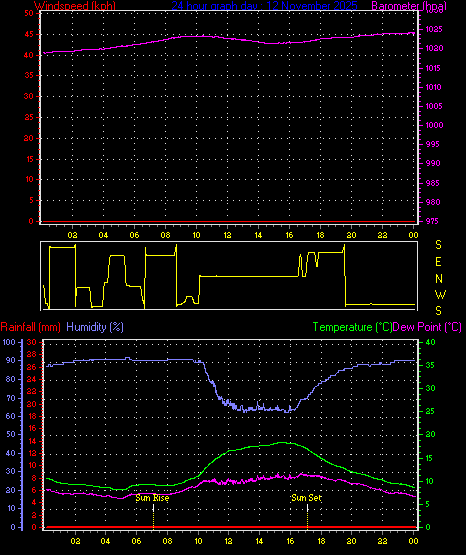466x555 pixels.
Task: Click the 'Dew Point (°C)' legend label
Action: [427, 327]
